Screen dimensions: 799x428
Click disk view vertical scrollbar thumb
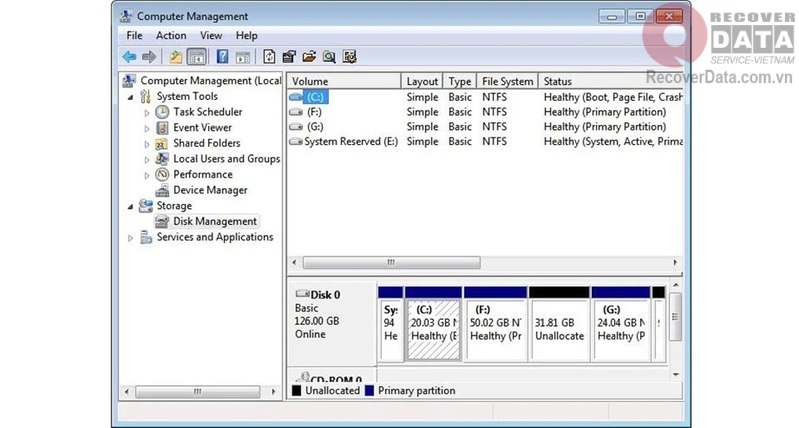pyautogui.click(x=675, y=317)
